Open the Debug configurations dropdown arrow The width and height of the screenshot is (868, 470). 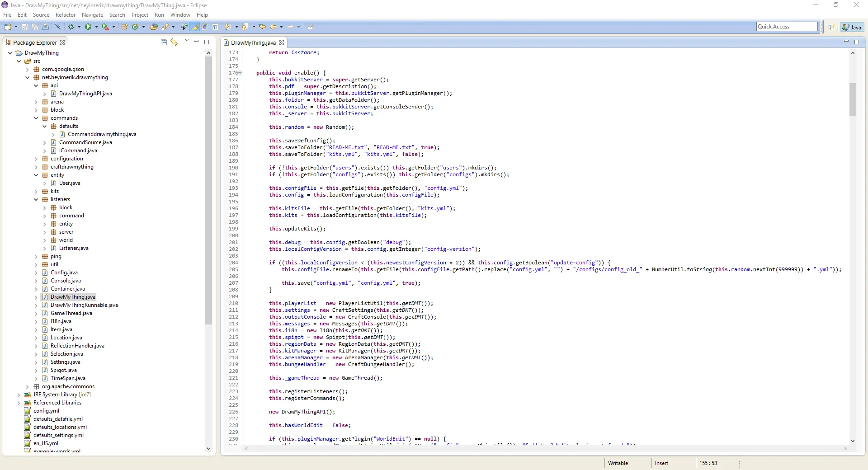(79, 27)
